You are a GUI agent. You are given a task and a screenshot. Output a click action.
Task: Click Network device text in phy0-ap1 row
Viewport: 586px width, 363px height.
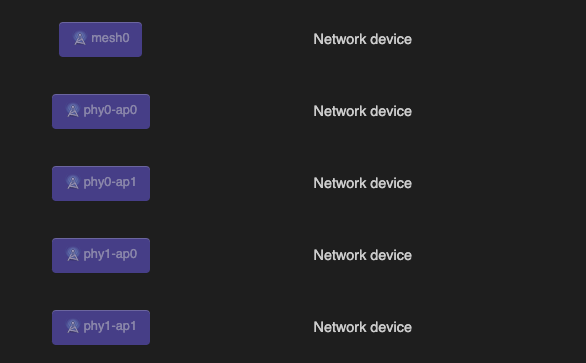point(363,183)
